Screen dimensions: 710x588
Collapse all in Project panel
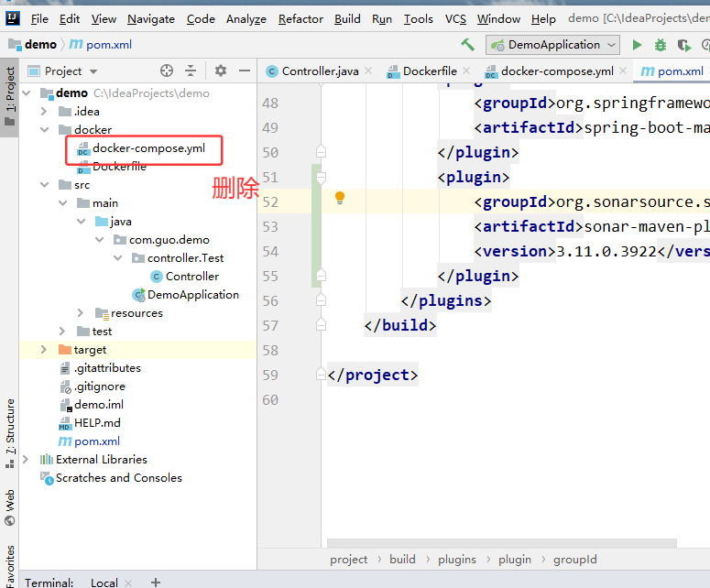[x=191, y=71]
